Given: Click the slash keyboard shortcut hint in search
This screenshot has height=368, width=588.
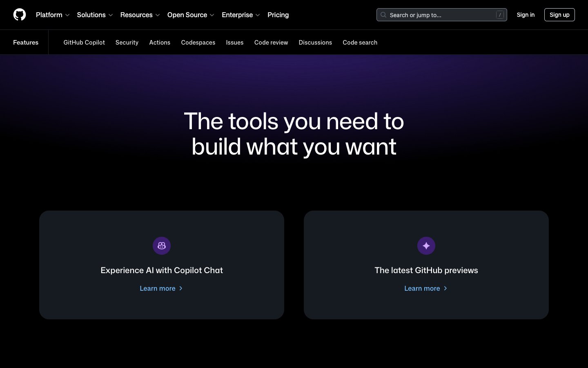Looking at the screenshot, I should tap(500, 14).
